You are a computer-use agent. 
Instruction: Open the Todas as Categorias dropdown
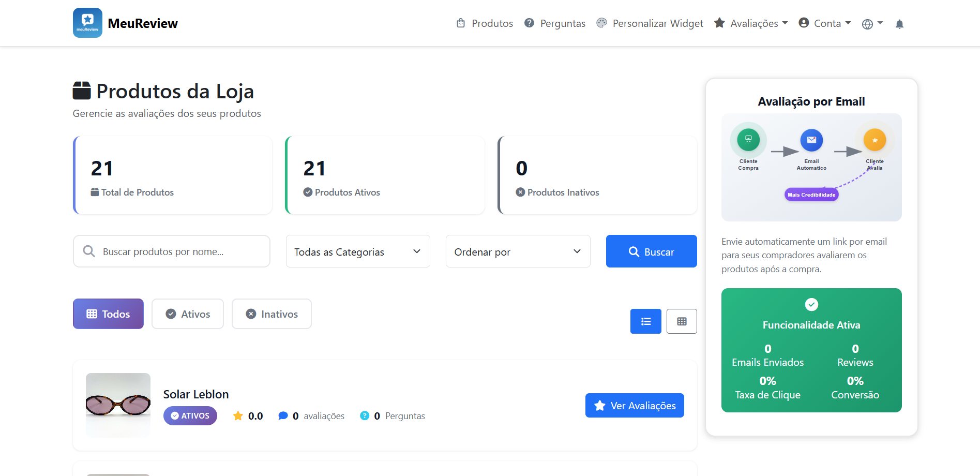click(x=357, y=251)
